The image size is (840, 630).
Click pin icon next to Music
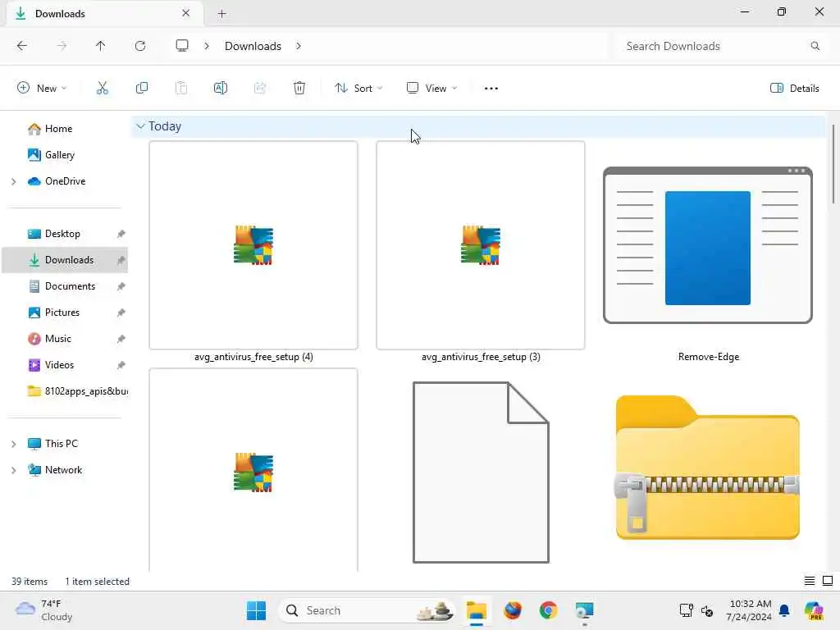tap(121, 339)
